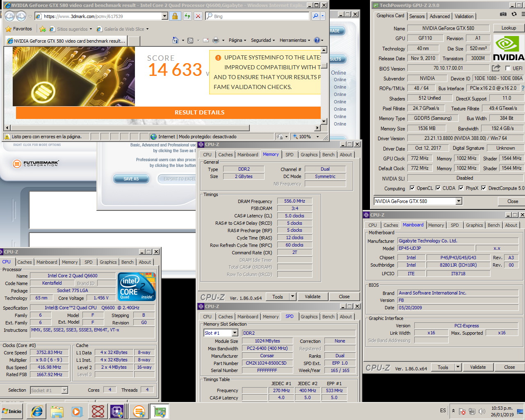The image size is (525, 420).
Task: Switch to CPU-Z via its purple taskbar icon
Action: point(117,411)
